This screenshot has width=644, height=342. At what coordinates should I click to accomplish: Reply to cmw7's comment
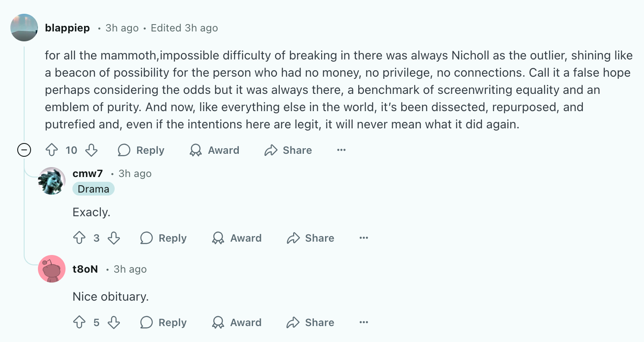pos(164,238)
